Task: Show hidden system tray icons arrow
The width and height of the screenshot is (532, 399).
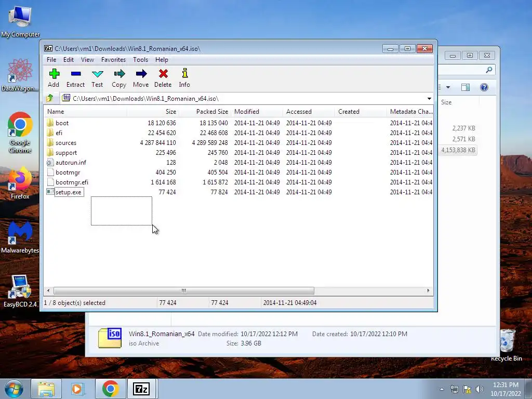Action: click(442, 389)
